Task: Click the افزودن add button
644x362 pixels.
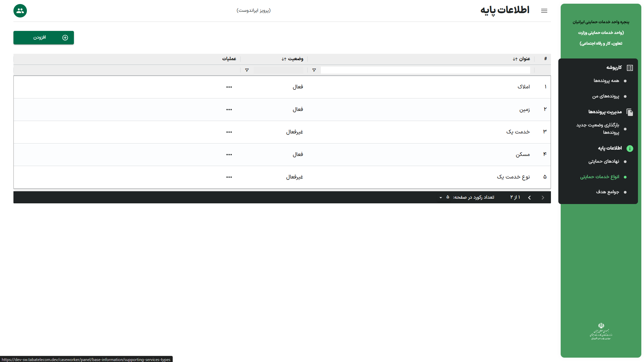Action: click(44, 38)
